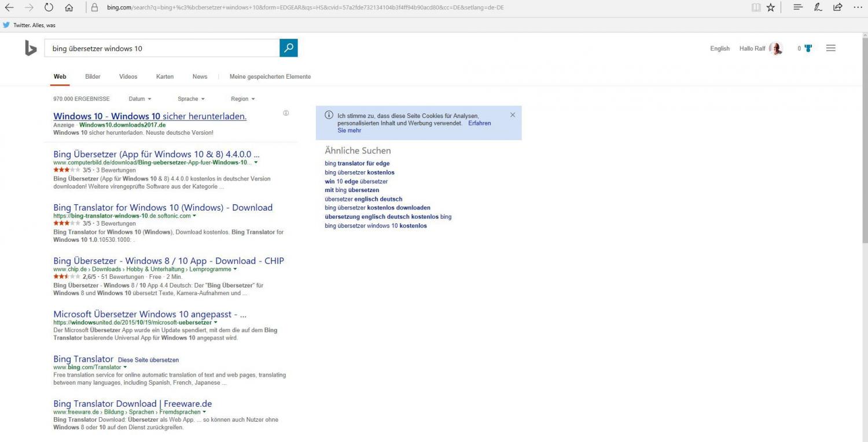
Task: Open reading view book icon
Action: tap(756, 8)
